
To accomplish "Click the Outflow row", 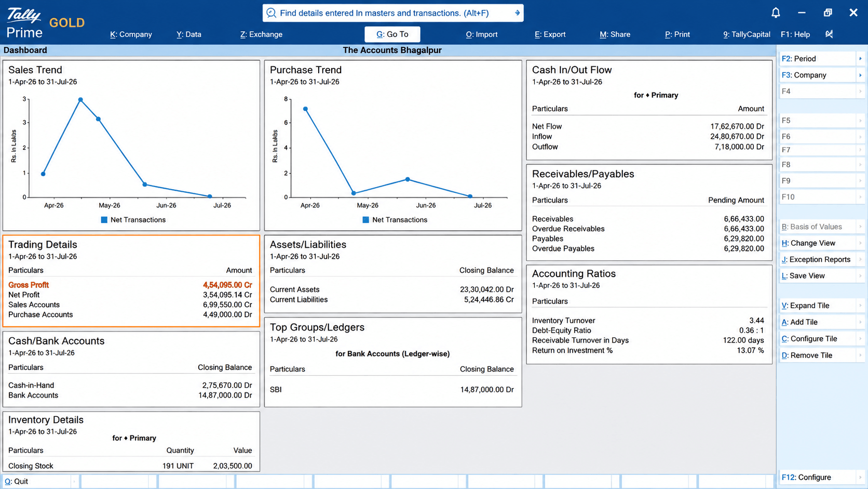I will pos(648,147).
